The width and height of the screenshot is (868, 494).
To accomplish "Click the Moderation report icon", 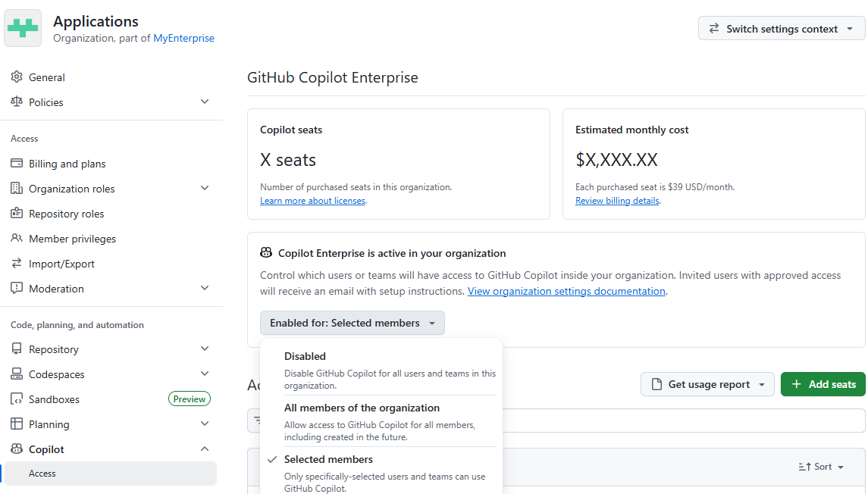I will coord(17,288).
